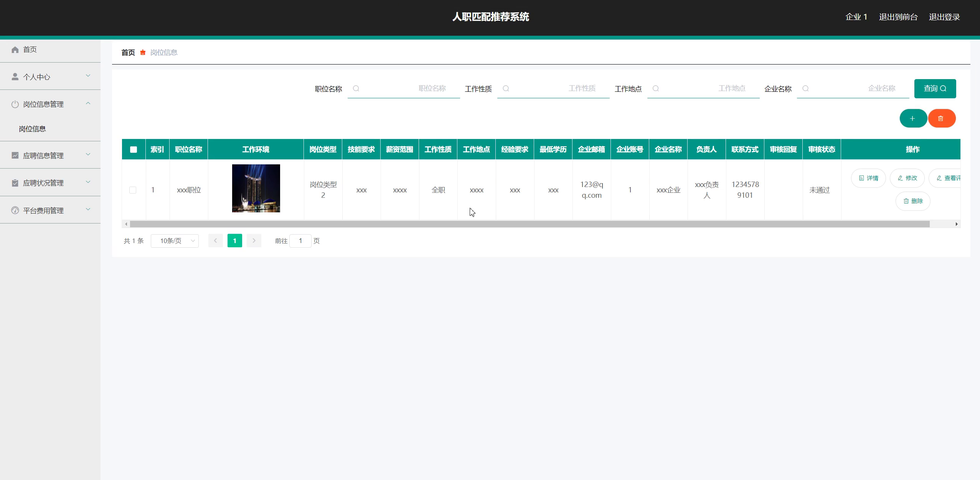Click the orange trash delete button
980x480 pixels.
[x=942, y=118]
